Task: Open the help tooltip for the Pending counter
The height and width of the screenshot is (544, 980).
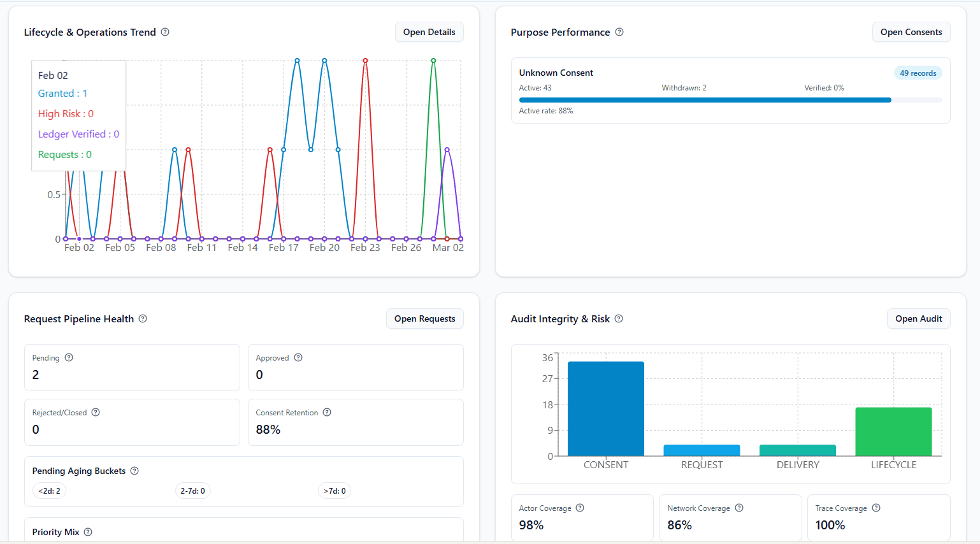Action: tap(69, 357)
